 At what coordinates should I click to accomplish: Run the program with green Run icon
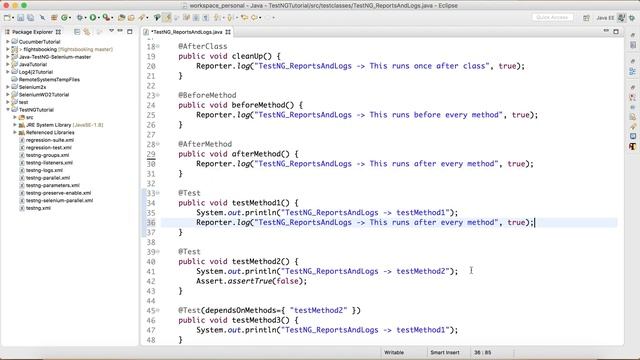tap(93, 18)
